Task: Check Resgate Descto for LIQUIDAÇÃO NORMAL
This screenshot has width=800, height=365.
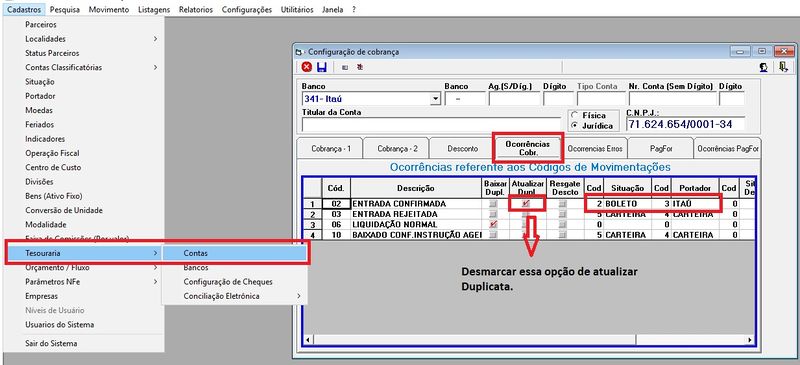Action: (x=562, y=225)
